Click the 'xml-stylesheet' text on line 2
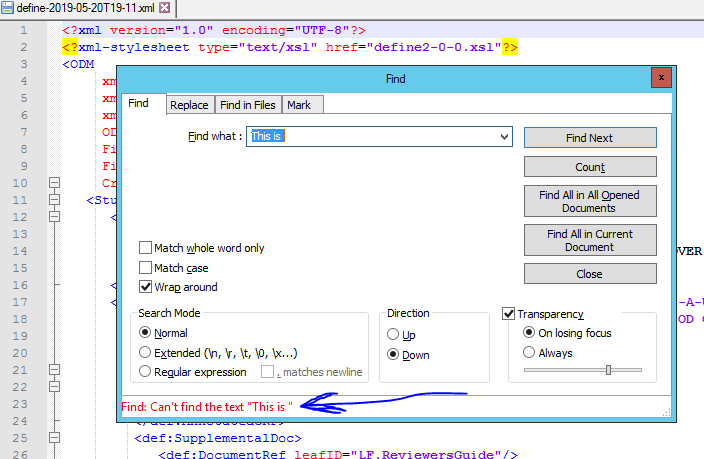 [134, 47]
